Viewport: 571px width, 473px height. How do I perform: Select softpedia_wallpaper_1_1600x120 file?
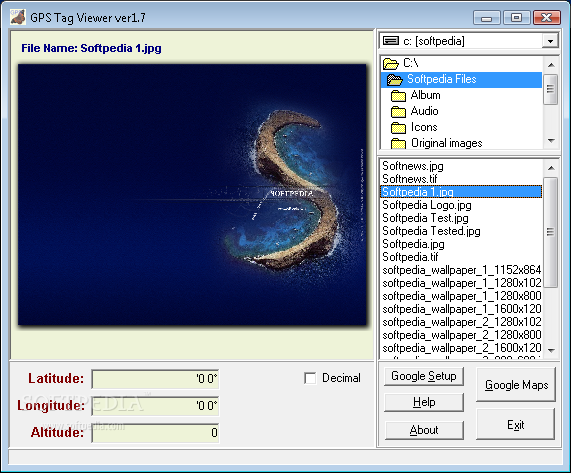[x=462, y=309]
